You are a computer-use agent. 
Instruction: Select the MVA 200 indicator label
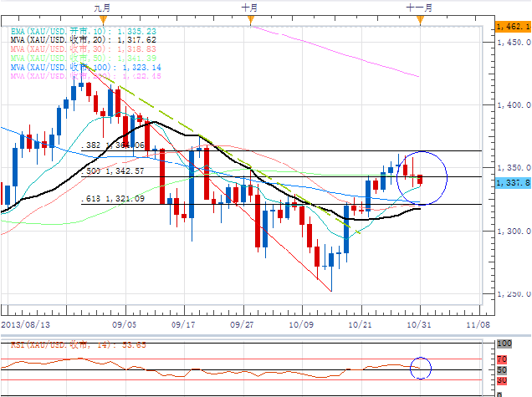point(85,76)
